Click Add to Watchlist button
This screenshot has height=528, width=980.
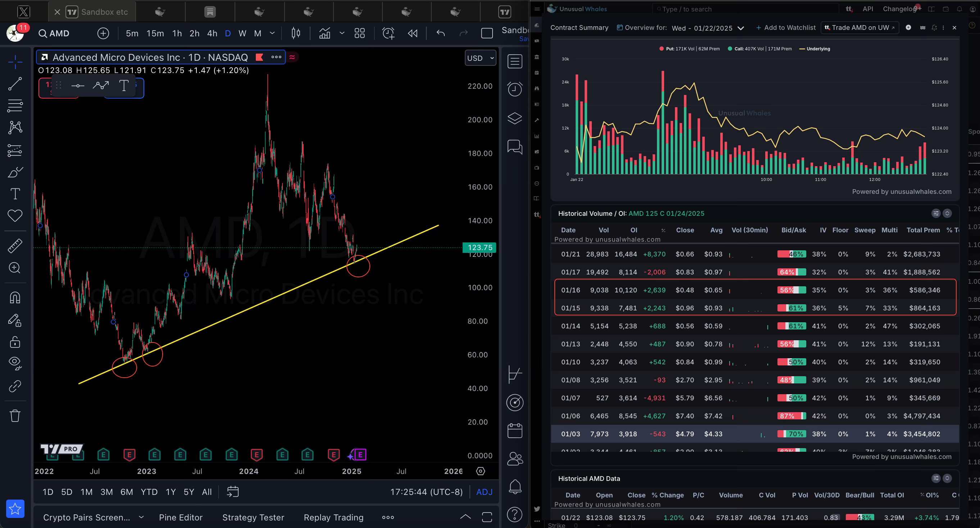click(x=786, y=27)
